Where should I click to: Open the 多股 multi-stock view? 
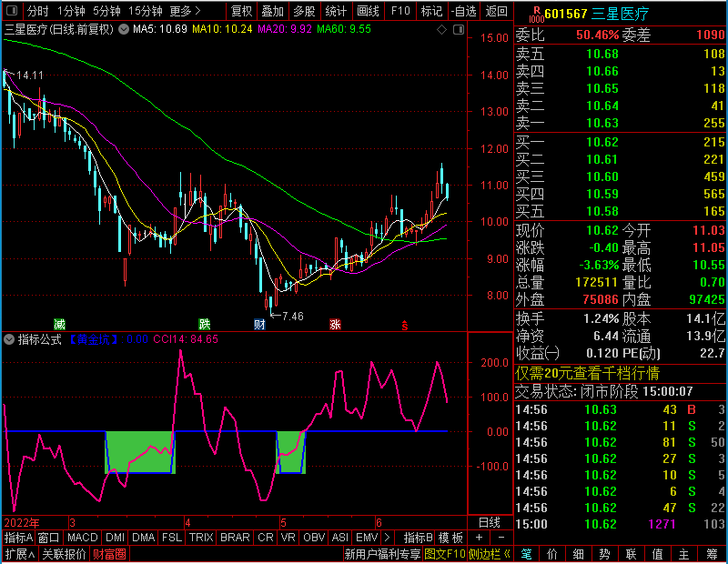(x=305, y=11)
